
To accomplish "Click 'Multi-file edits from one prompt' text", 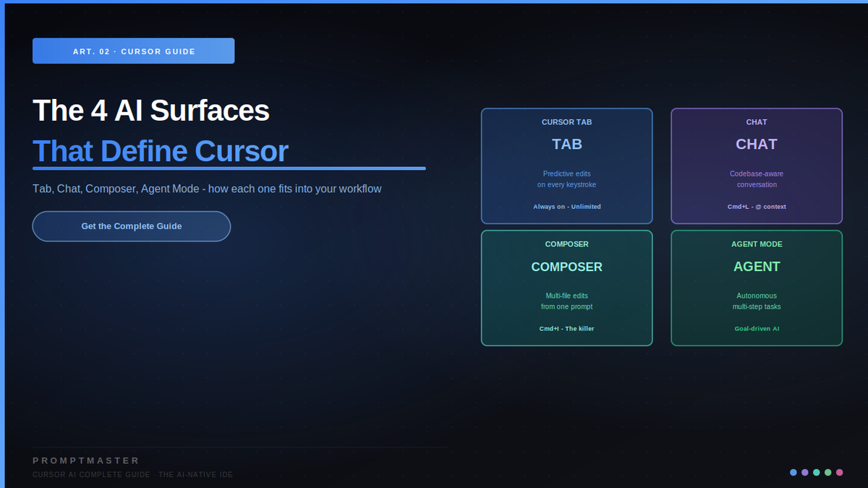I will [x=567, y=301].
